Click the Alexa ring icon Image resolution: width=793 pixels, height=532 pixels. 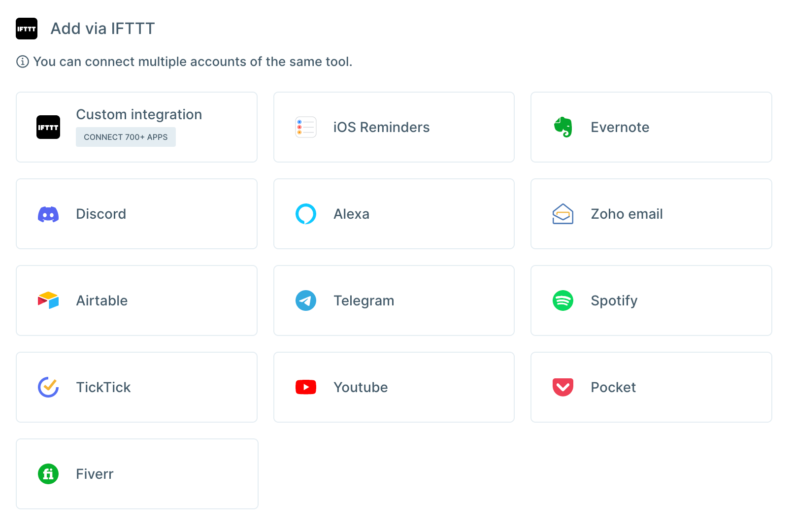[x=306, y=214]
